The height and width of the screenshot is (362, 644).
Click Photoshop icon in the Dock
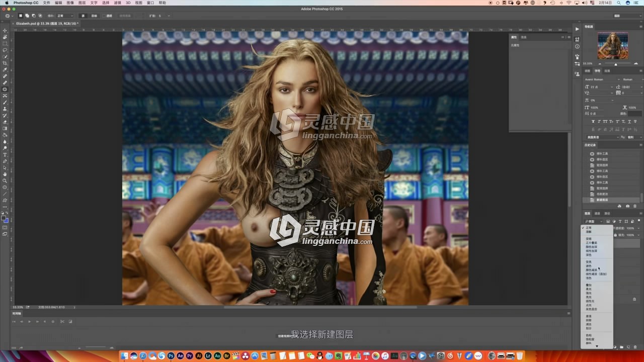click(171, 356)
